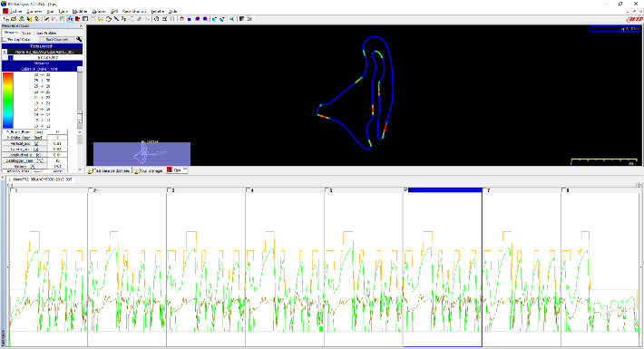Viewport: 644px width, 349px height.
Task: Tick the lap 2 checkbox in graph header
Action: (91, 190)
